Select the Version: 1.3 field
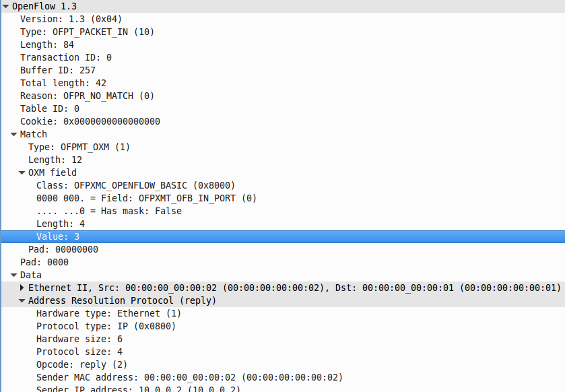 [71, 19]
